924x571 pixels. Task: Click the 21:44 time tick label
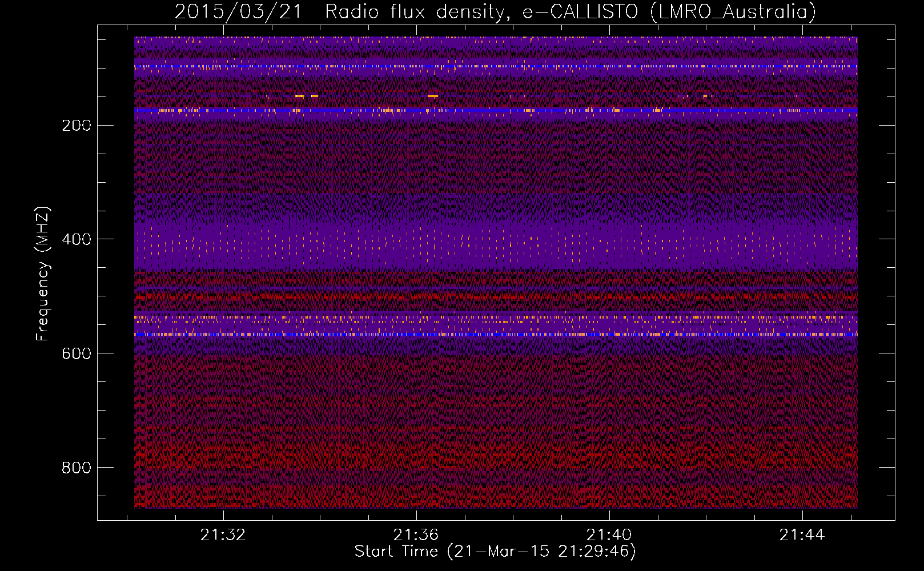[x=802, y=535]
